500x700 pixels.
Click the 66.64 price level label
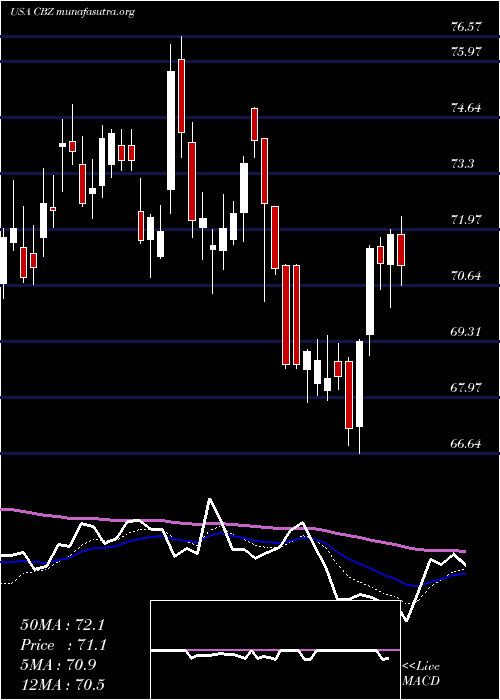466,444
